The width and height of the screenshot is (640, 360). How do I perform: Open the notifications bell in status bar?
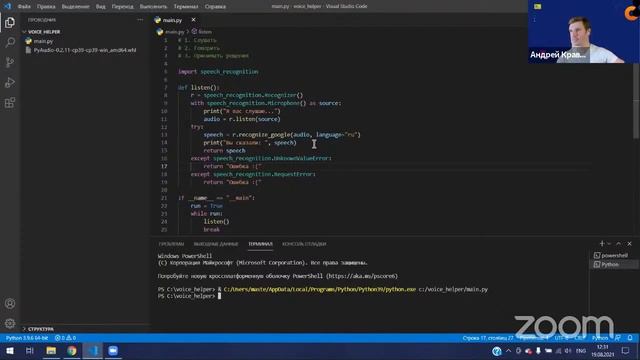(x=630, y=338)
